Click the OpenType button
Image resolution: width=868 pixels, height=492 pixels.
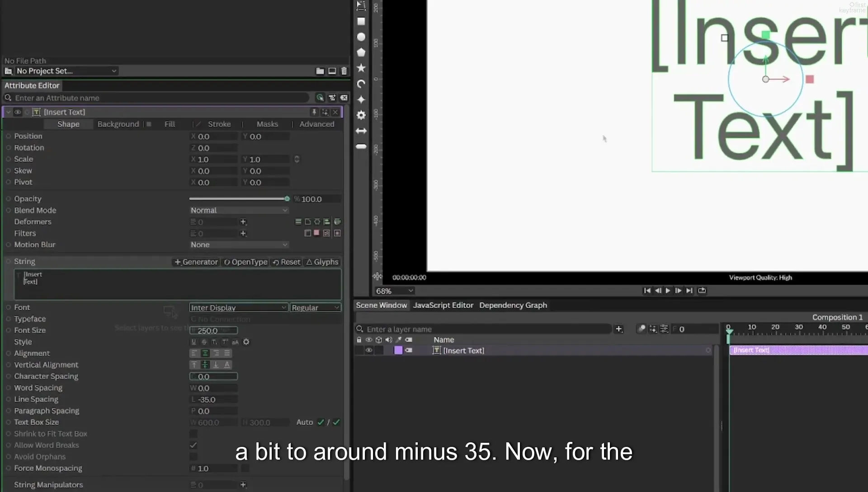pos(245,262)
